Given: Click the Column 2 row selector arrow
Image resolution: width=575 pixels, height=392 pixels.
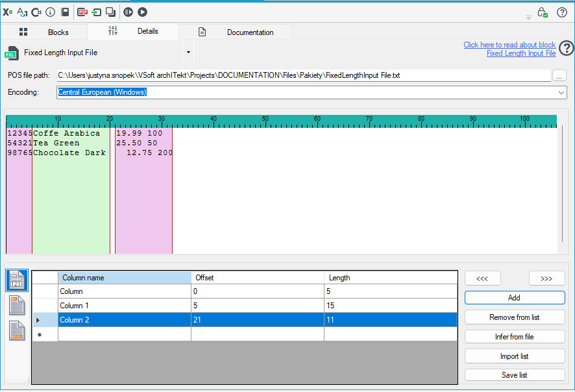Looking at the screenshot, I should point(38,320).
